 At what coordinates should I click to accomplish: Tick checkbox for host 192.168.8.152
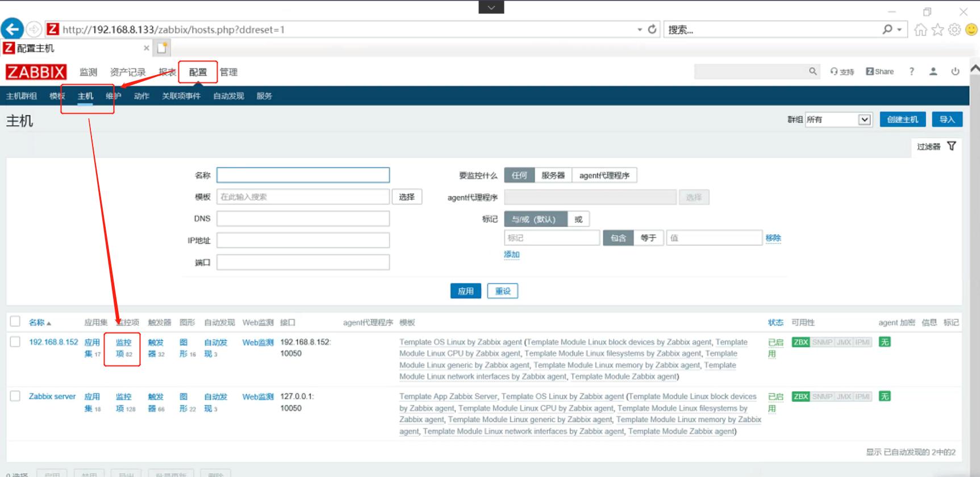15,342
